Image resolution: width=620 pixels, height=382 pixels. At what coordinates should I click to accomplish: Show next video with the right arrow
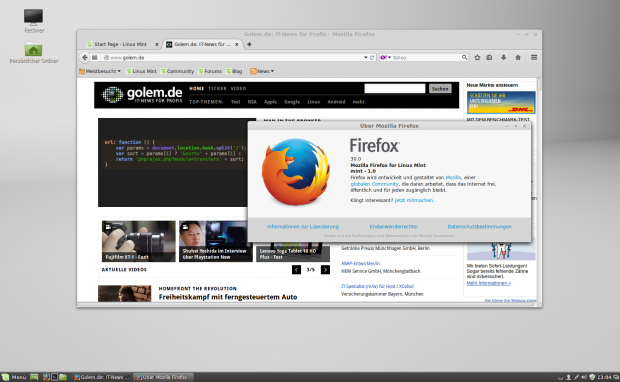(325, 270)
